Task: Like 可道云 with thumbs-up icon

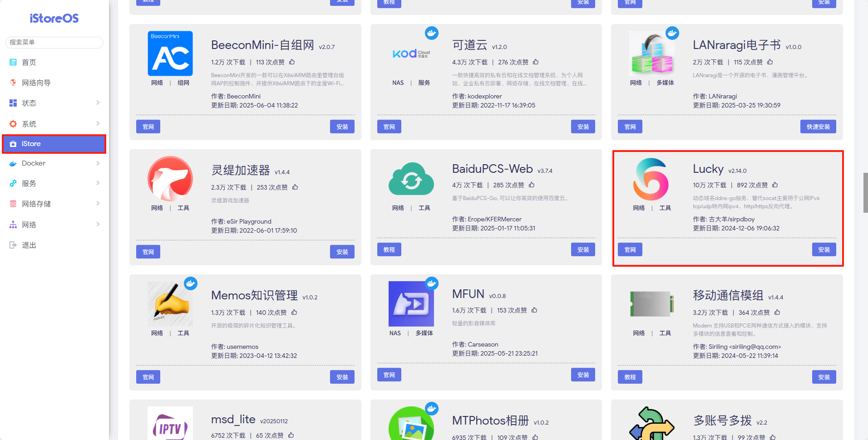Action: pyautogui.click(x=536, y=62)
